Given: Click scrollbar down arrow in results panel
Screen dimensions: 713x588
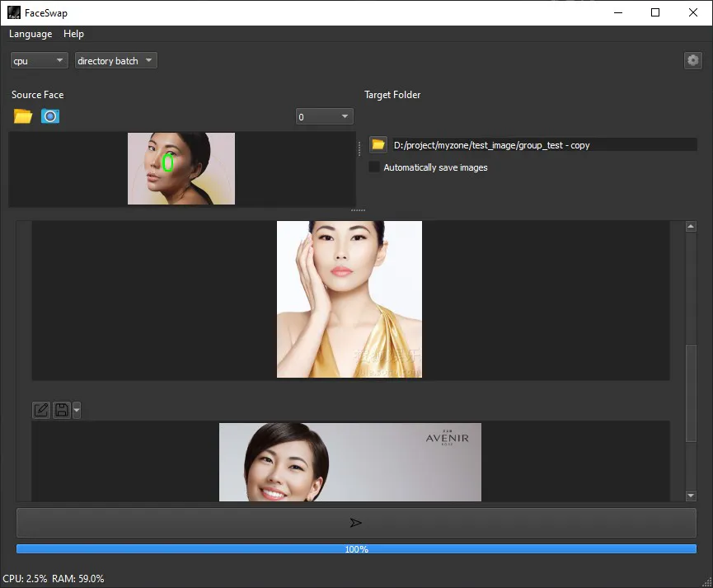Looking at the screenshot, I should point(691,496).
